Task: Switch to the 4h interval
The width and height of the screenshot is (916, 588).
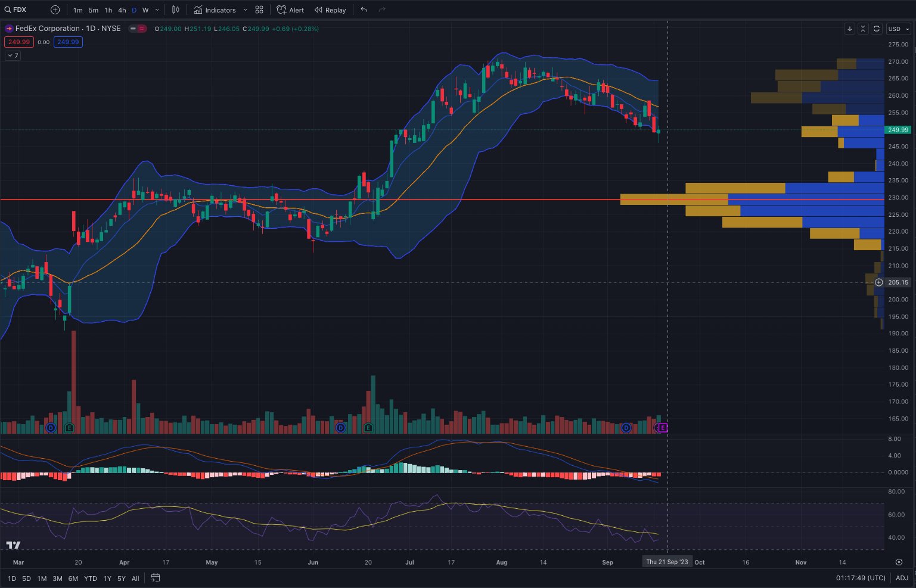Action: coord(122,10)
